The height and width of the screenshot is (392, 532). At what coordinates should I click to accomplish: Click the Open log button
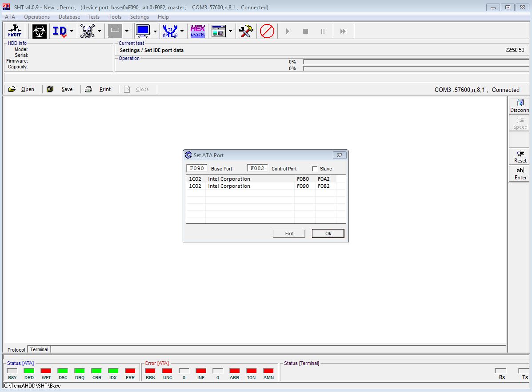click(21, 89)
